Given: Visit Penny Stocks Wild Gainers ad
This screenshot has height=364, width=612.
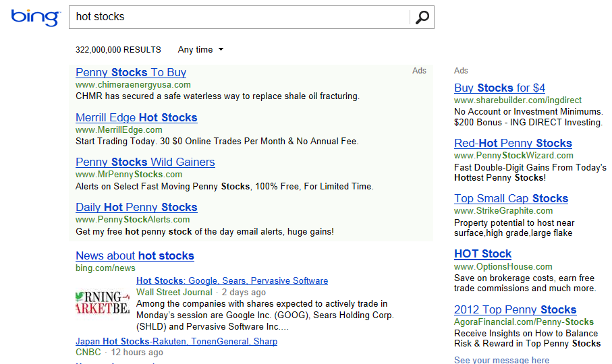Looking at the screenshot, I should point(145,162).
